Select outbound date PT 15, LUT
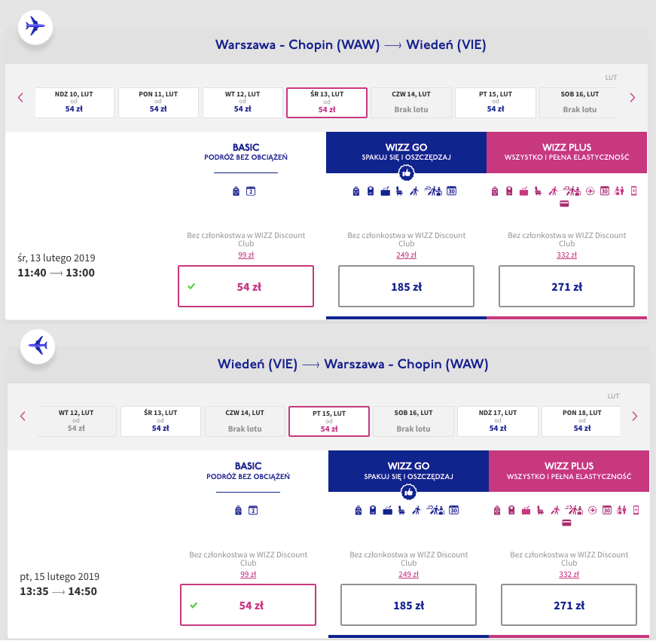This screenshot has width=656, height=644. [496, 102]
